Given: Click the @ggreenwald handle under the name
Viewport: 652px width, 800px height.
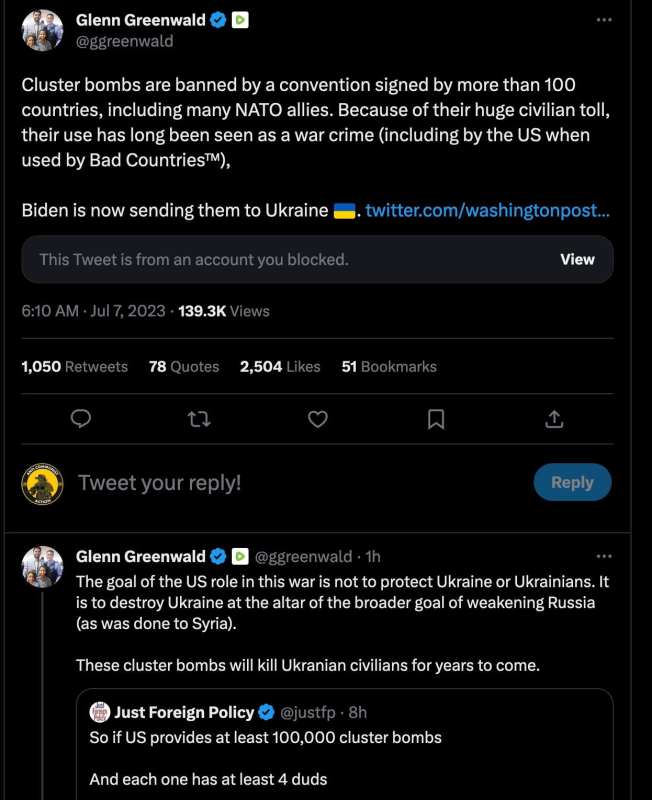Looking at the screenshot, I should click(x=124, y=41).
